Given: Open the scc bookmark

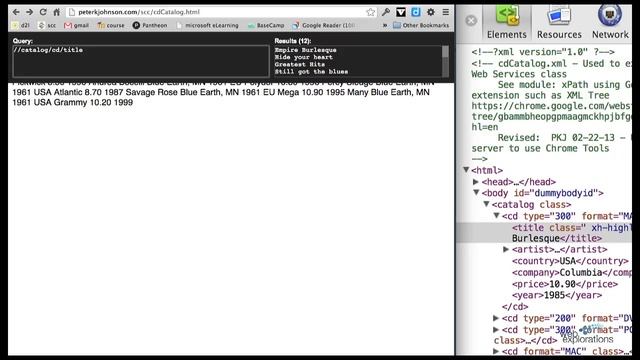Looking at the screenshot, I should [x=47, y=25].
